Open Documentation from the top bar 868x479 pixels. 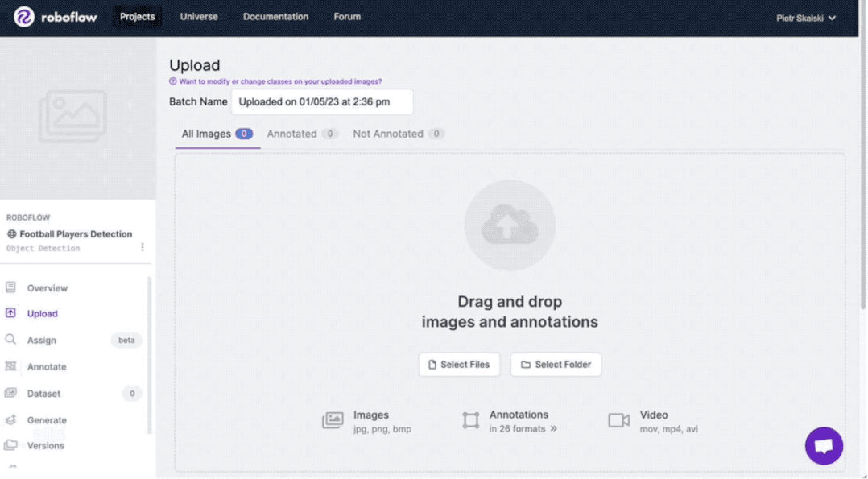coord(275,17)
